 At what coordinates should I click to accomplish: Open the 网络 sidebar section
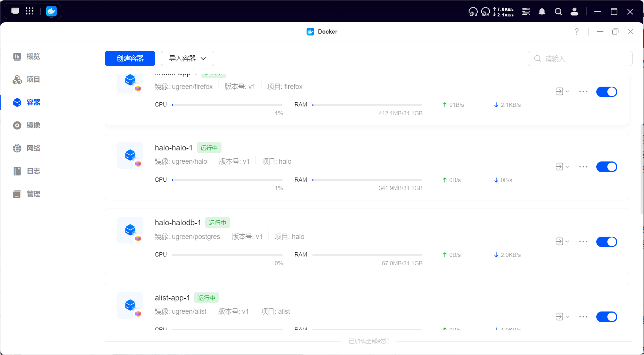(33, 148)
